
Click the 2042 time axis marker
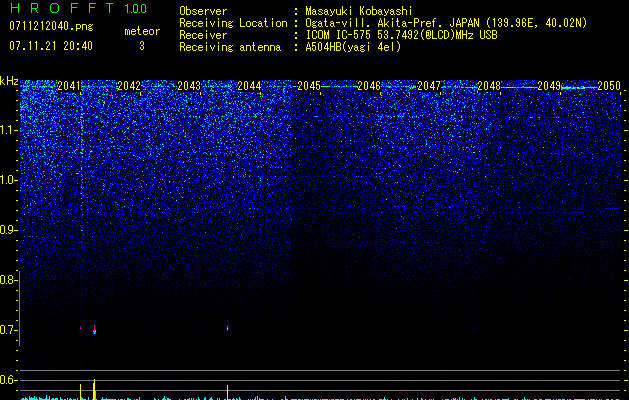coord(129,86)
